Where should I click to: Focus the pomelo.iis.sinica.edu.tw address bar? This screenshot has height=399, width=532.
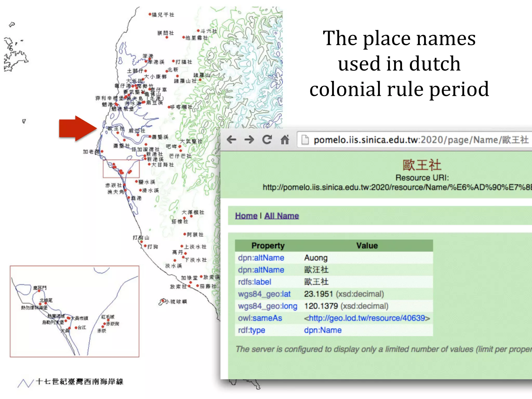(x=414, y=140)
